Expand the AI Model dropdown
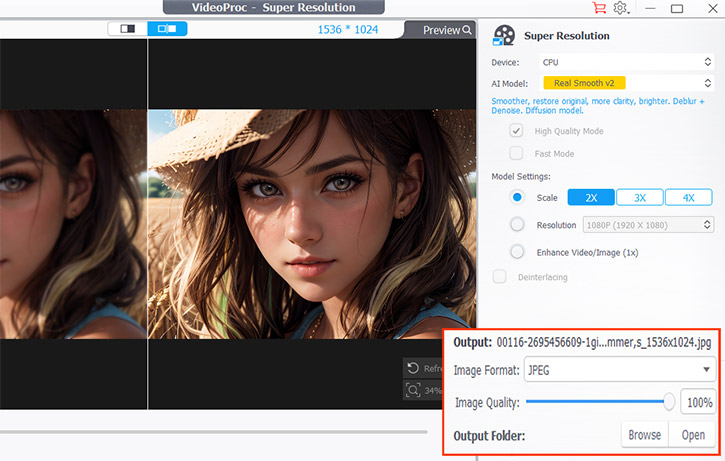Screen dimensions: 725x461 coord(627,83)
